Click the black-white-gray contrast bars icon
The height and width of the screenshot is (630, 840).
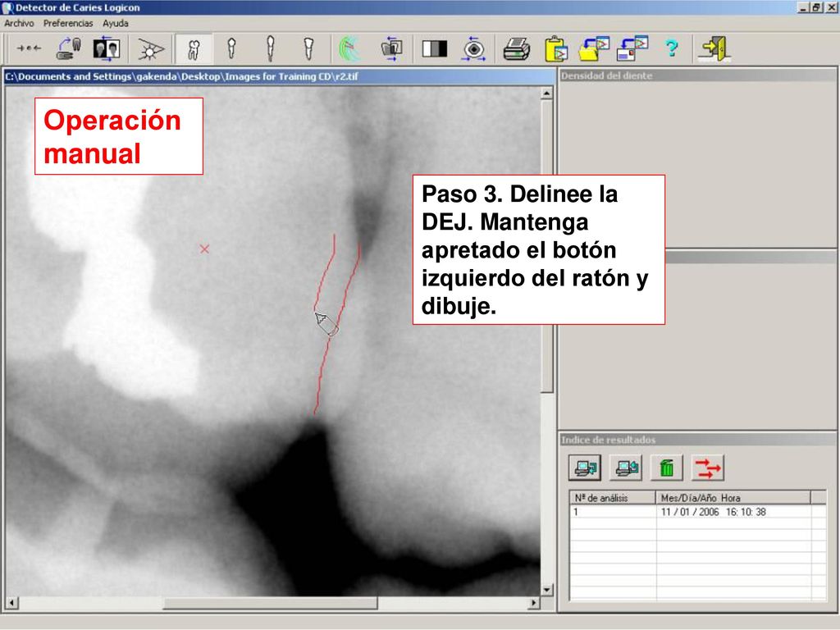[435, 48]
